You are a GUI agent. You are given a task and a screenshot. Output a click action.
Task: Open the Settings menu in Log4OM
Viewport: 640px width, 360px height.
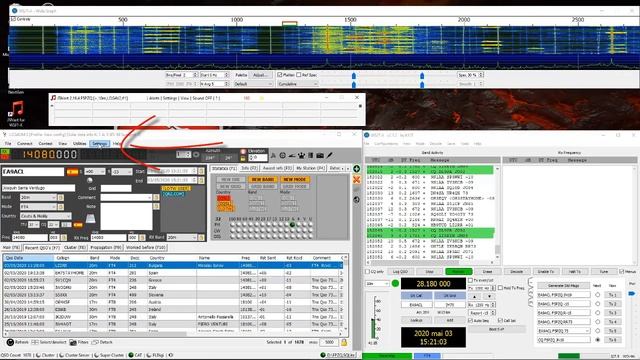pyautogui.click(x=100, y=144)
